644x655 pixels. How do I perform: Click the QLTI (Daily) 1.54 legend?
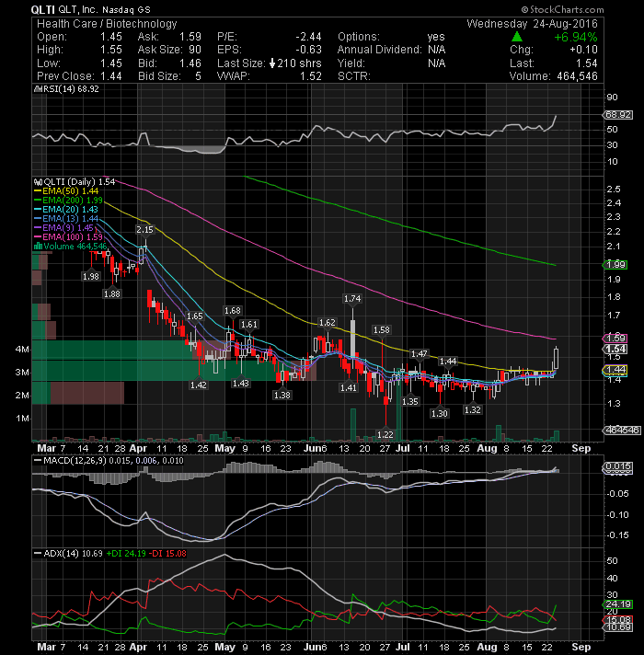(x=79, y=182)
